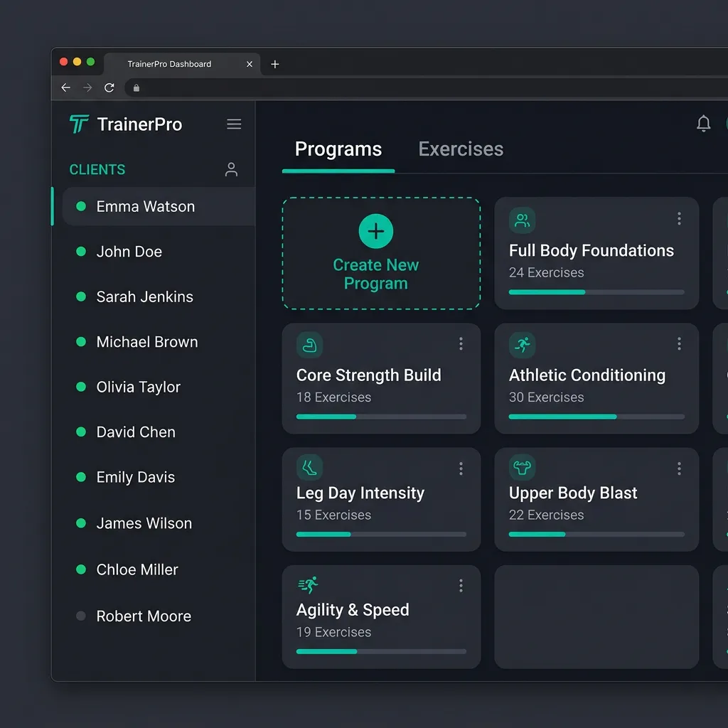Click "30 Exercises" text
This screenshot has height=728, width=728.
546,397
